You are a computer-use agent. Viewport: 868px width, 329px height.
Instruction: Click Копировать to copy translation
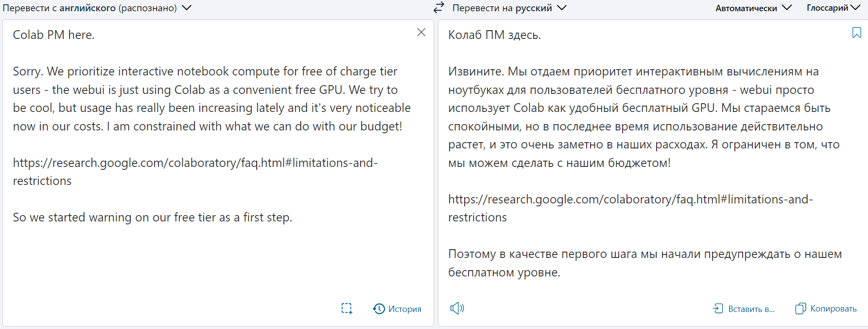click(x=833, y=309)
